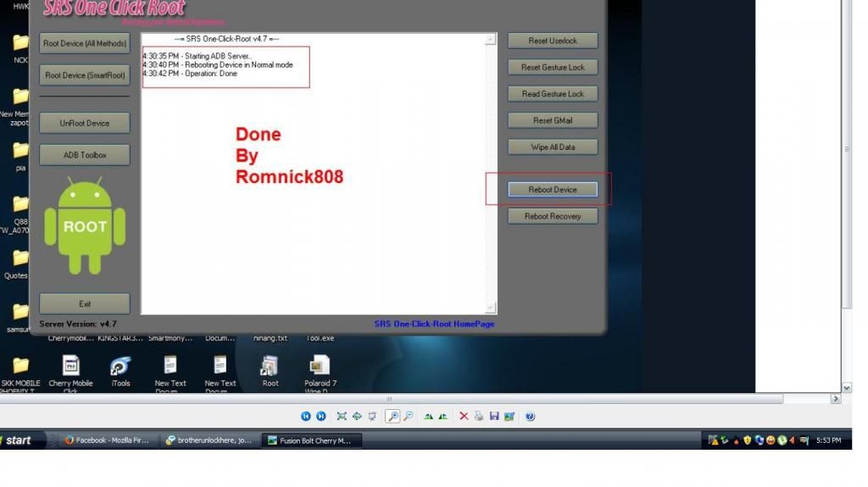Click log scrollbar down arrow
The width and height of the screenshot is (868, 487).
click(x=491, y=307)
